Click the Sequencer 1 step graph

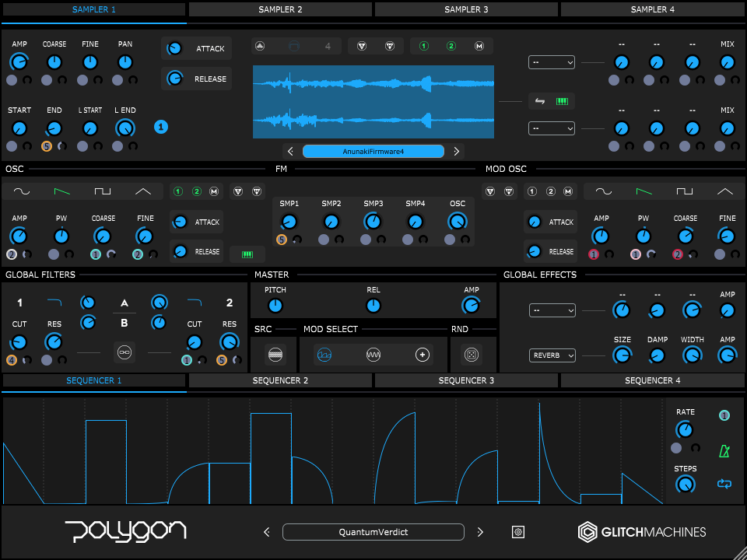point(333,451)
